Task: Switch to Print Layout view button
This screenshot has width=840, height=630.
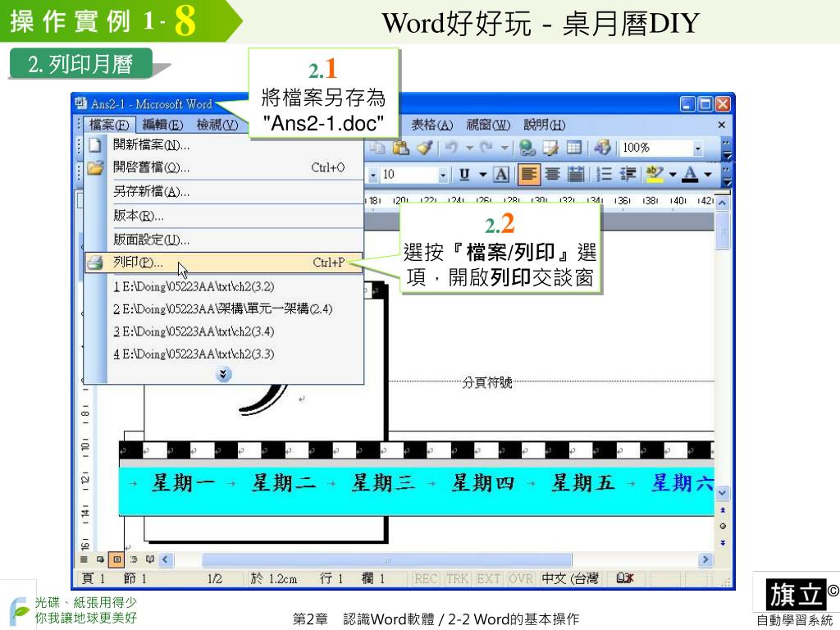Action: point(116,559)
